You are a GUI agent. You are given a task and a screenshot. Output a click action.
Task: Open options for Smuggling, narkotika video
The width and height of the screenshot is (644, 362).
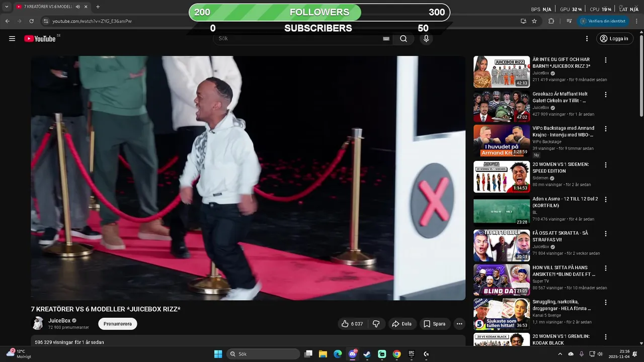coord(606,303)
